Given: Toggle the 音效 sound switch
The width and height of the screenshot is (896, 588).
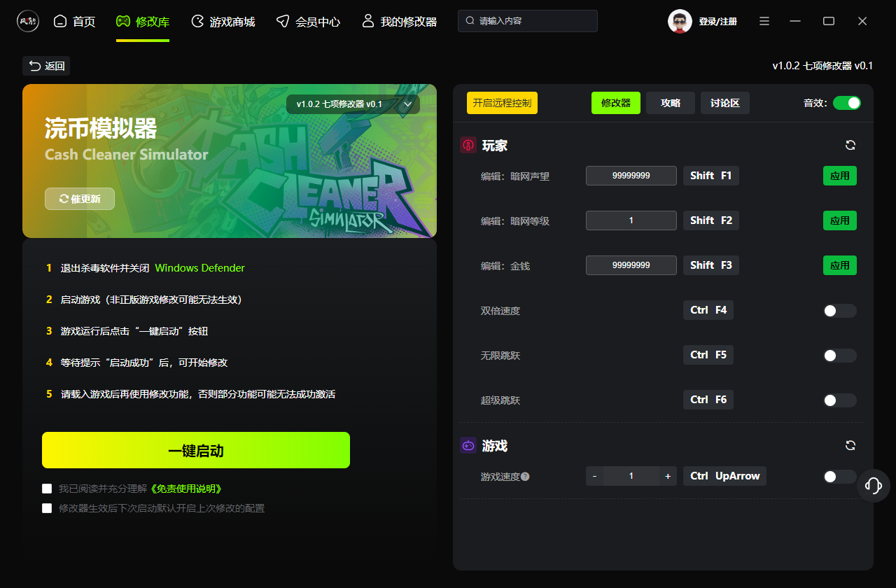Looking at the screenshot, I should coord(847,103).
